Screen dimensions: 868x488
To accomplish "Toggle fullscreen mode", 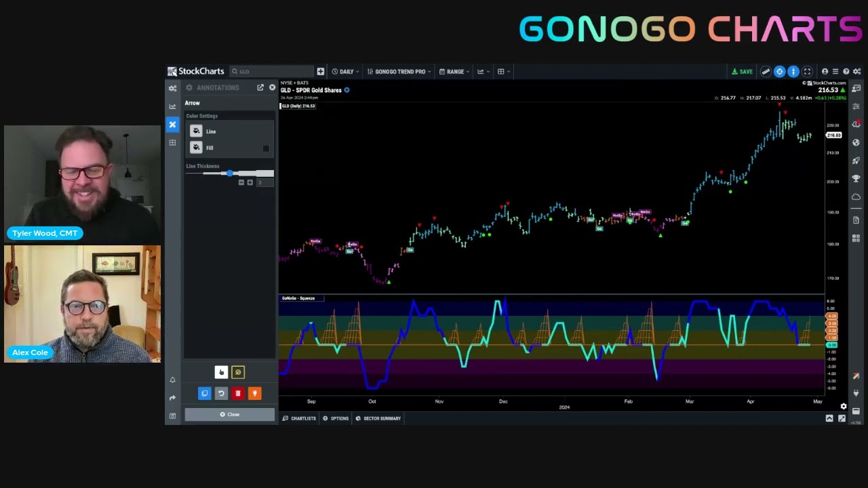I will point(807,71).
